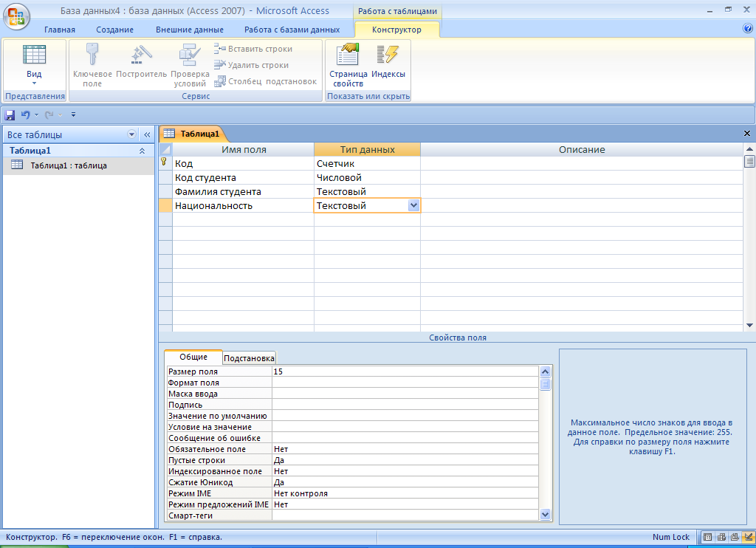Open data type dropdown for Национальность
The width and height of the screenshot is (756, 548).
coord(413,205)
